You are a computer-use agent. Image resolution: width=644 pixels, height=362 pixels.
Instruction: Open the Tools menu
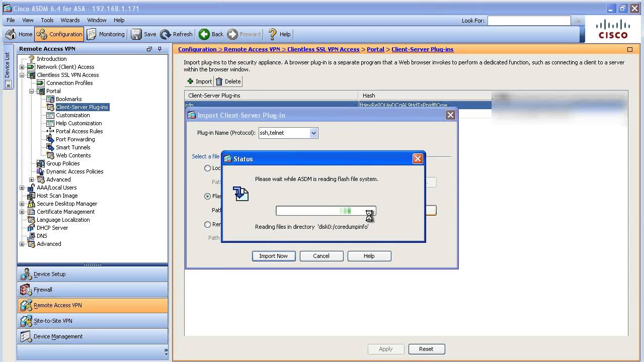[x=47, y=20]
